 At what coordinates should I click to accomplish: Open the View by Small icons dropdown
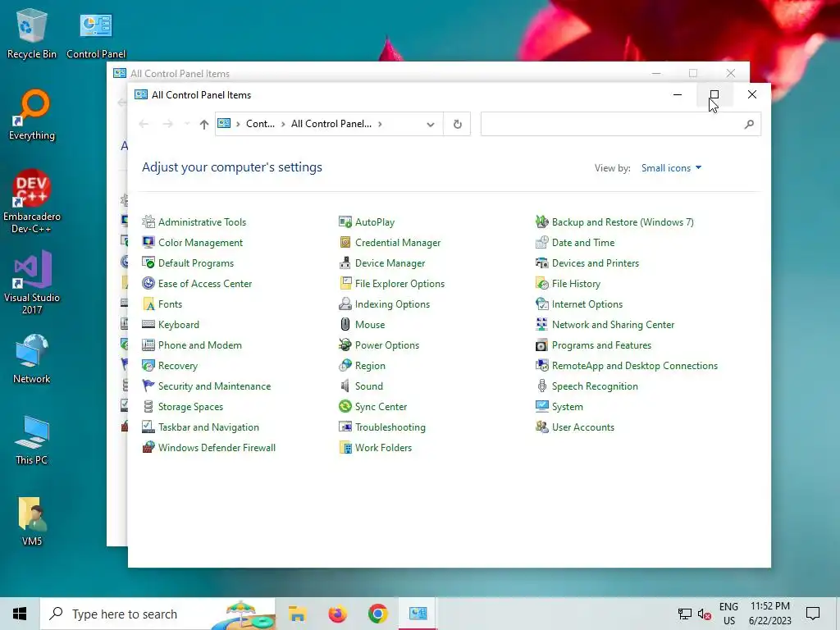coord(672,167)
